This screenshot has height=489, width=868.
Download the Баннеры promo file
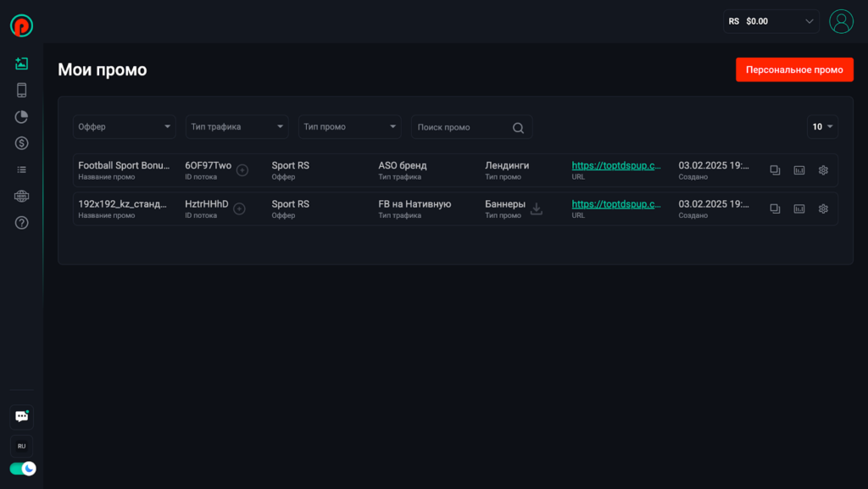pyautogui.click(x=537, y=208)
